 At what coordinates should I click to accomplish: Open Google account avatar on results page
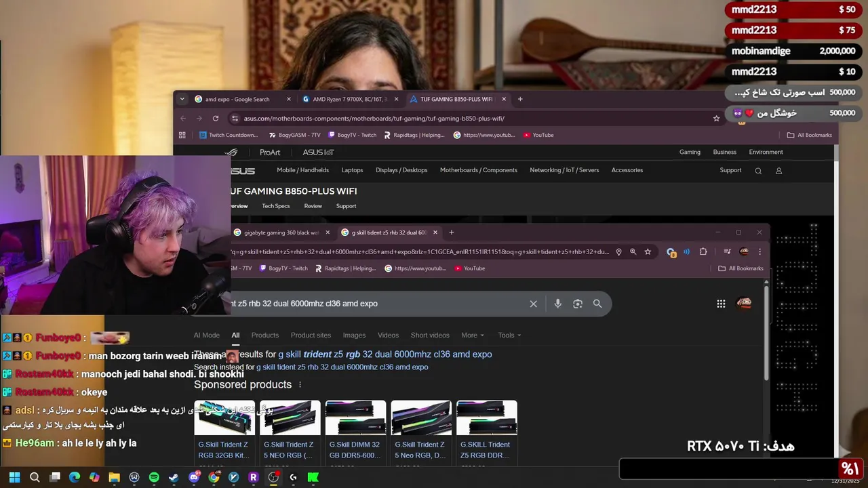point(744,303)
